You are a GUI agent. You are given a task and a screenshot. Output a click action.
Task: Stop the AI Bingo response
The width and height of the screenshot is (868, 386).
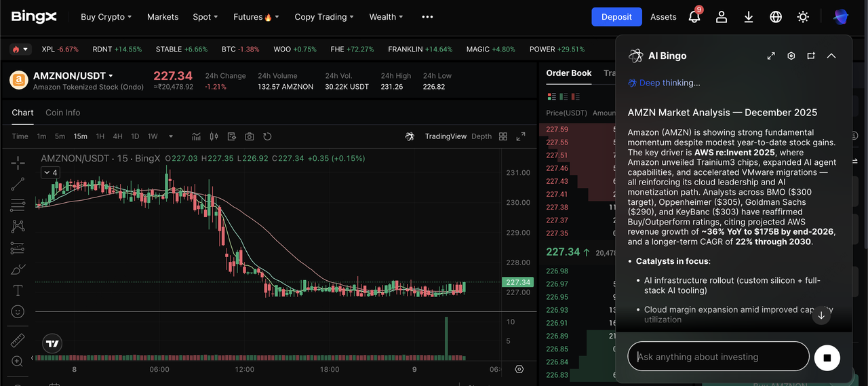827,357
